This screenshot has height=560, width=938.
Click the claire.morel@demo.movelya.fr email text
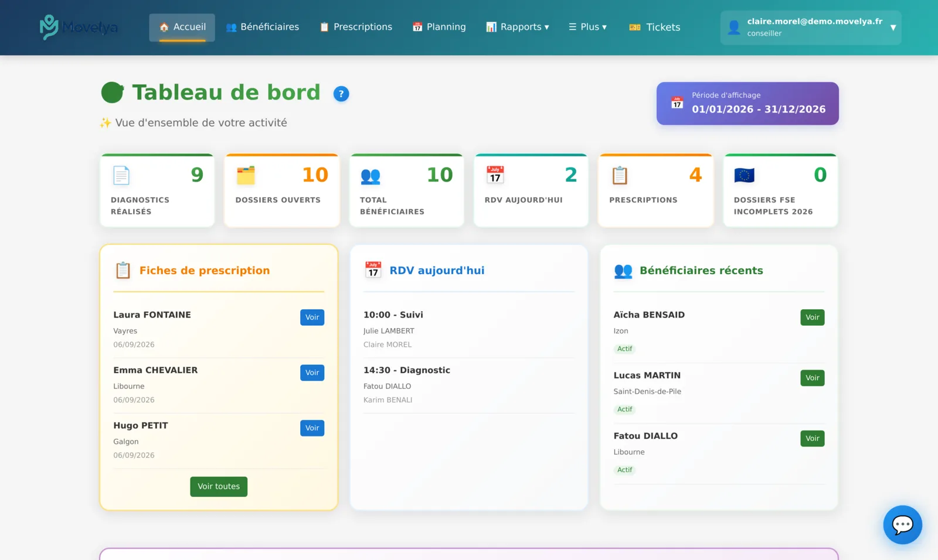click(814, 21)
